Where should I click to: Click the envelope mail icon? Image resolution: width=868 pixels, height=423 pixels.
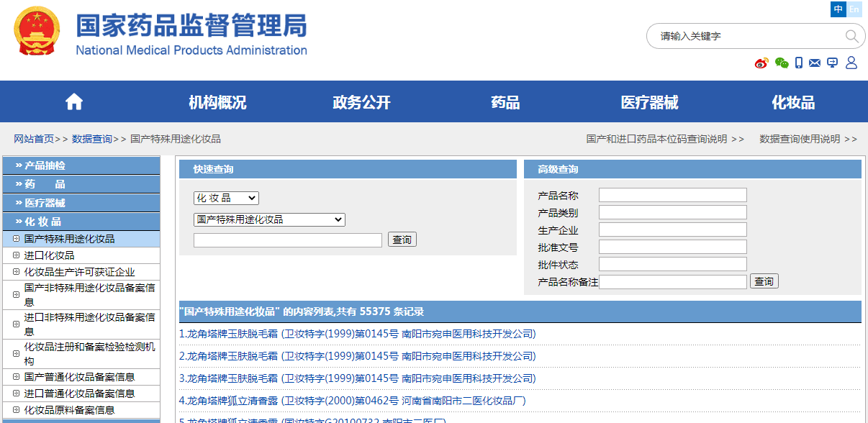click(815, 63)
